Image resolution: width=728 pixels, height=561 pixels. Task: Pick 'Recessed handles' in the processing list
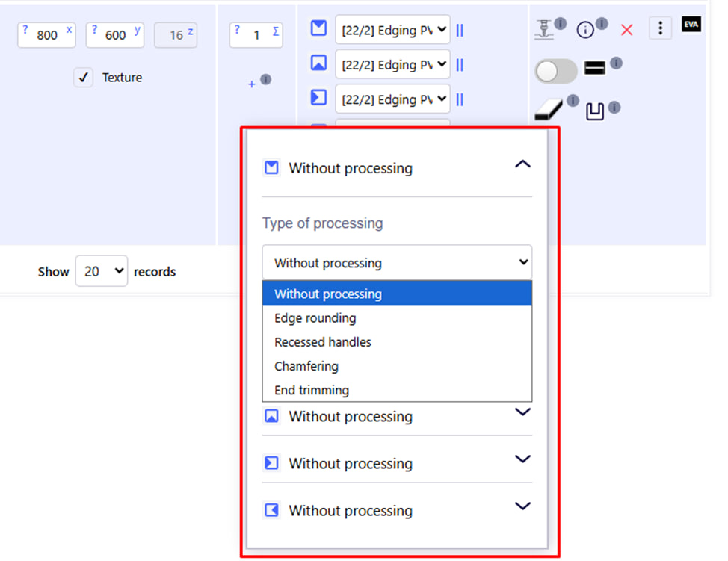322,342
